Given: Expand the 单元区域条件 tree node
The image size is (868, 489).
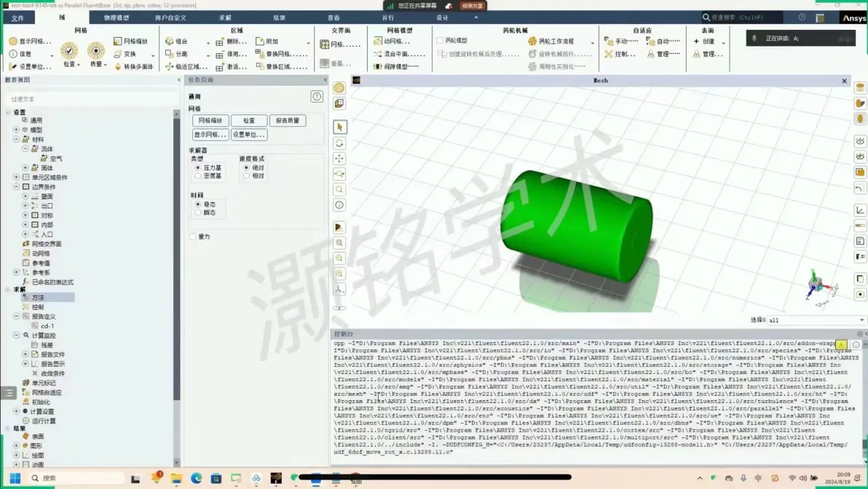Looking at the screenshot, I should [x=17, y=178].
